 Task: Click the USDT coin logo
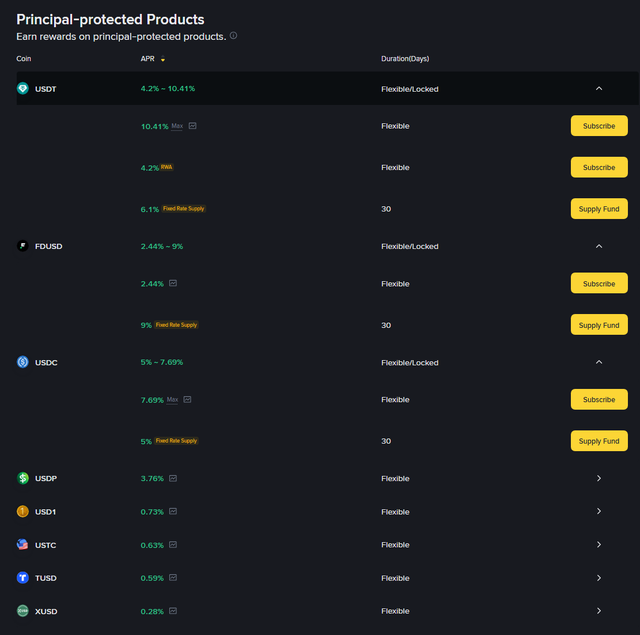pos(23,89)
